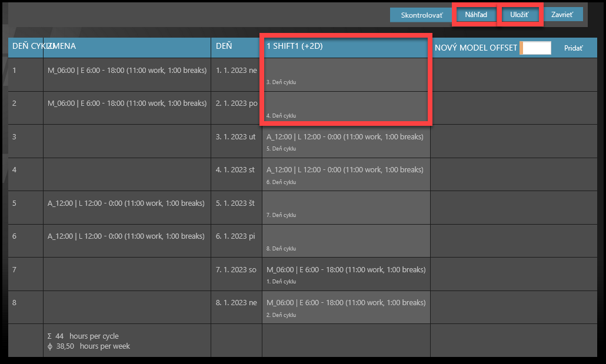The image size is (606, 364).
Task: Click the ZMENA column header
Action: (126, 46)
